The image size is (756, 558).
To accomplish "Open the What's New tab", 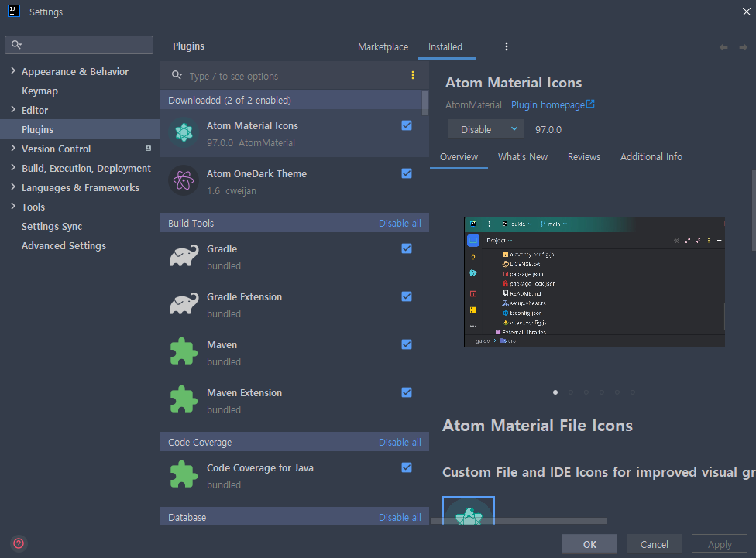I will point(523,156).
